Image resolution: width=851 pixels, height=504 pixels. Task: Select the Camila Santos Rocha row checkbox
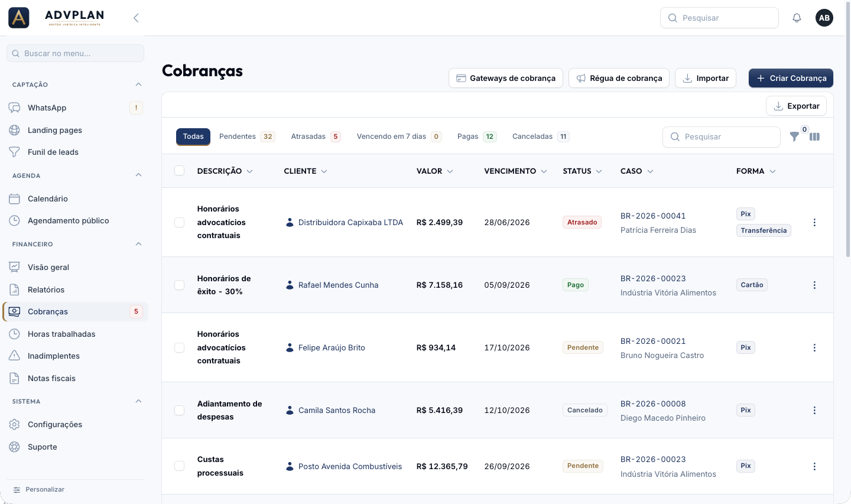(x=180, y=410)
